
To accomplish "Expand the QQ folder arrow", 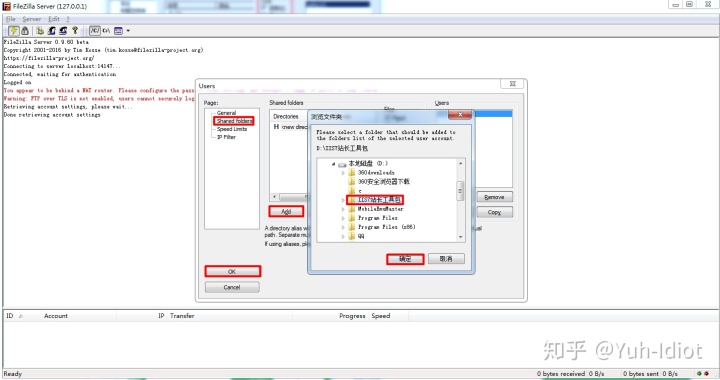I will point(343,236).
